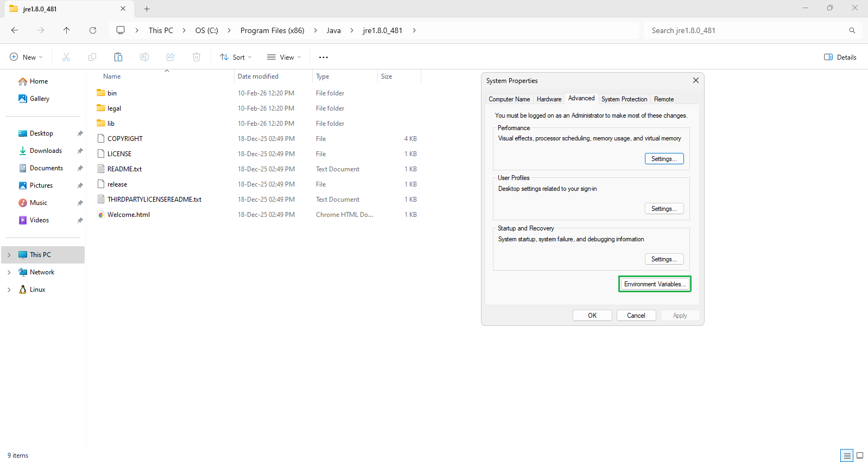Navigate up one folder level
Screen dimensions: 868x462
pyautogui.click(x=66, y=30)
